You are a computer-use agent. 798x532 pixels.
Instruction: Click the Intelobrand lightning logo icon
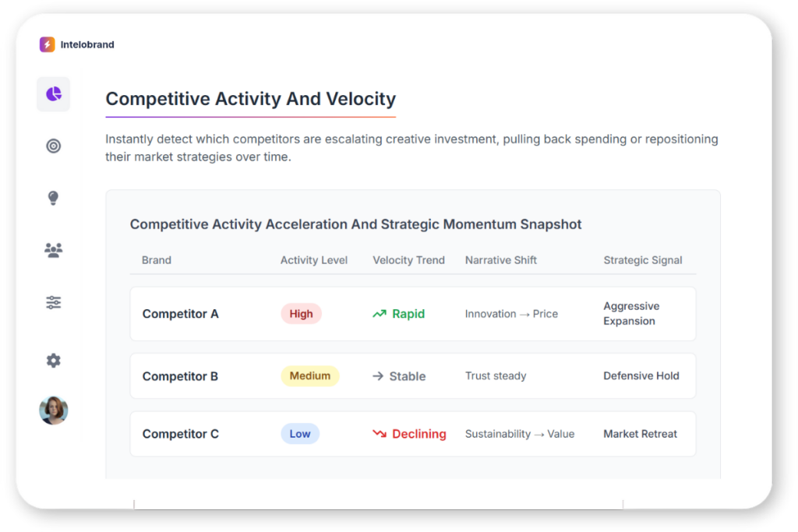tap(48, 44)
